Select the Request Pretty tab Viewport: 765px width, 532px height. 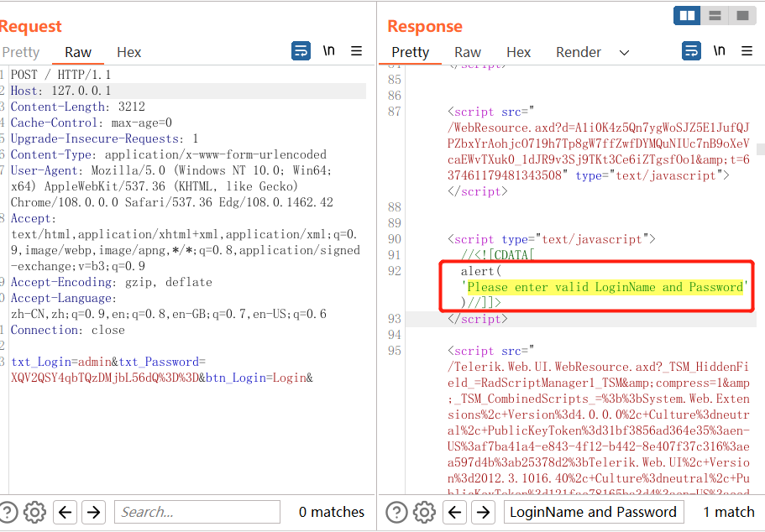[20, 52]
